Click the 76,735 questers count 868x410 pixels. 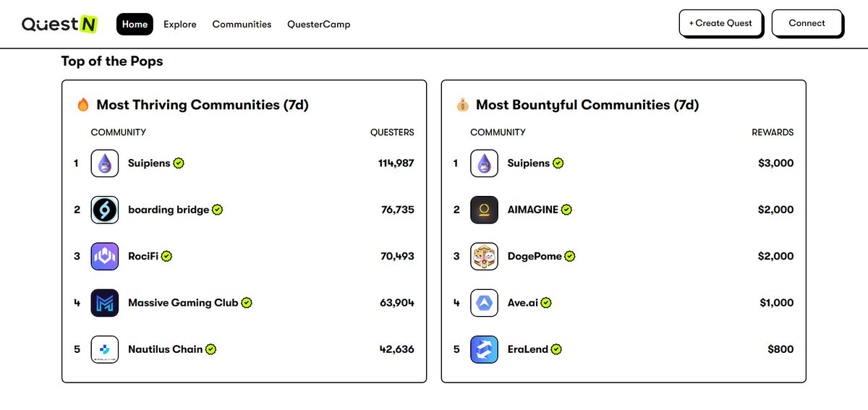pyautogui.click(x=398, y=210)
